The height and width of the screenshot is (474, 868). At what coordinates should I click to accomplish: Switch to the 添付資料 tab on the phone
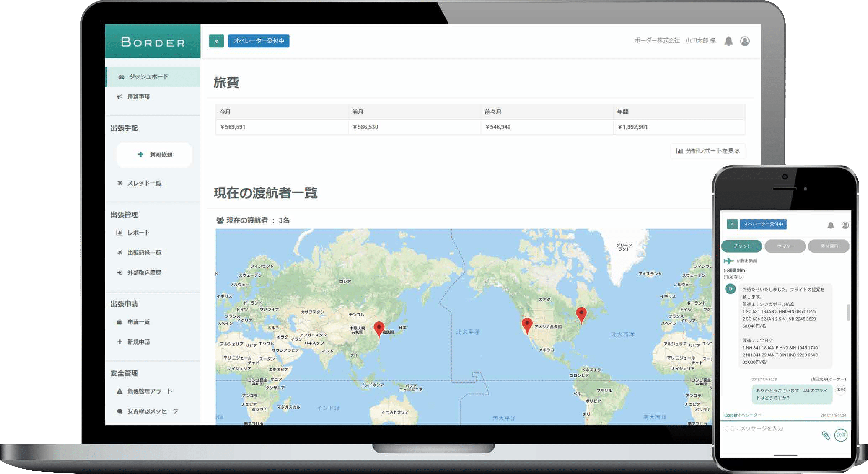click(829, 246)
